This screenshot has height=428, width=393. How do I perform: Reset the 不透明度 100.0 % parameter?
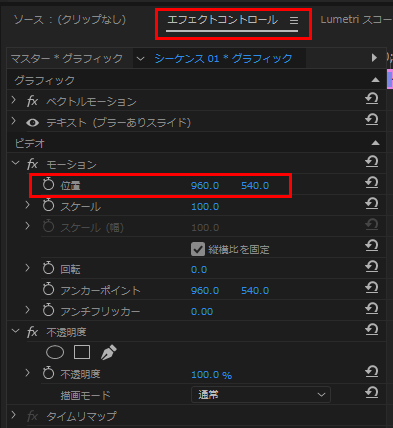click(x=371, y=372)
